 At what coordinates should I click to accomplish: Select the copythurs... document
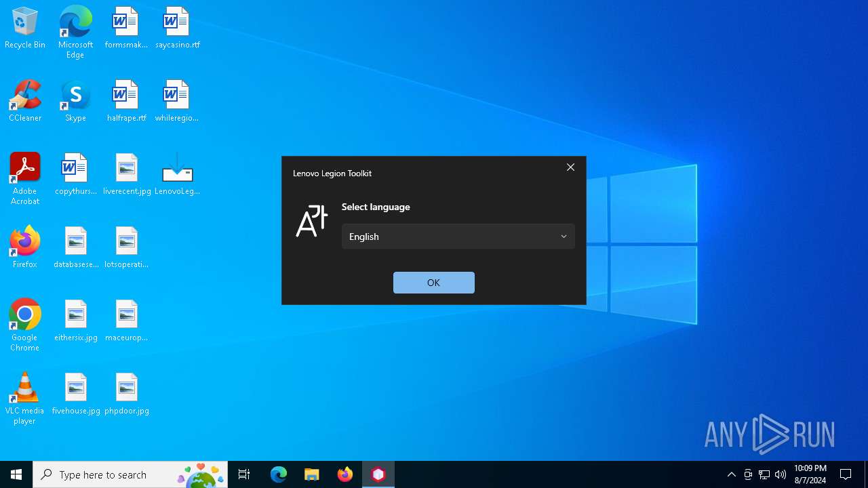click(x=75, y=175)
